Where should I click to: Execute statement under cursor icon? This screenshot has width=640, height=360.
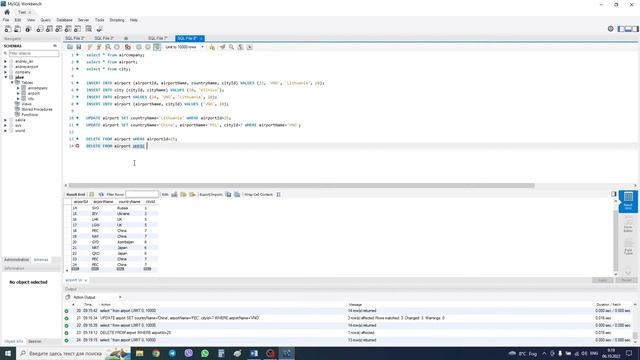[x=99, y=47]
